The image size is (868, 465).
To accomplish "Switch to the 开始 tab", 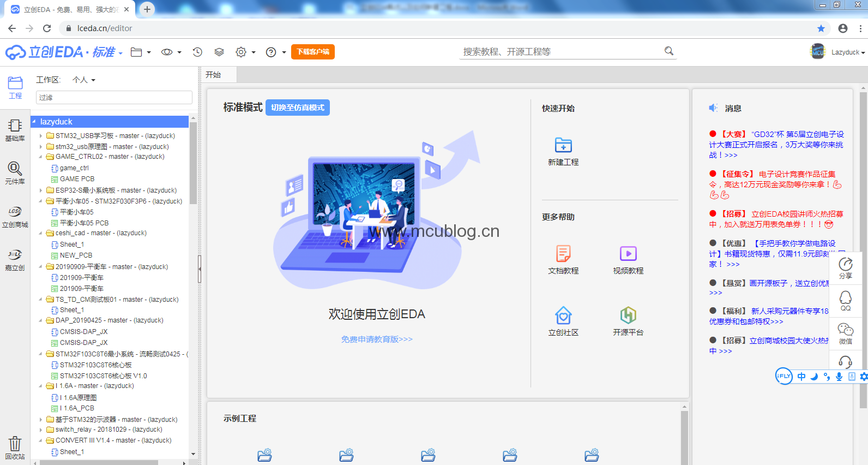I will (x=219, y=75).
